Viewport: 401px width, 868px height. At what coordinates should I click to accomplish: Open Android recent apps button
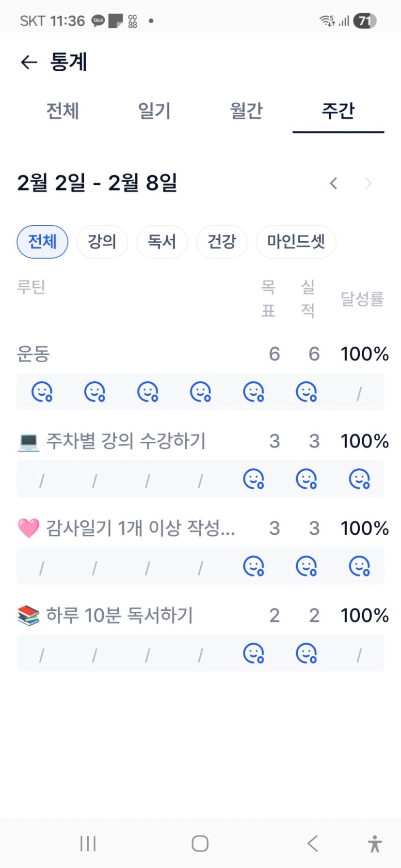click(x=88, y=843)
